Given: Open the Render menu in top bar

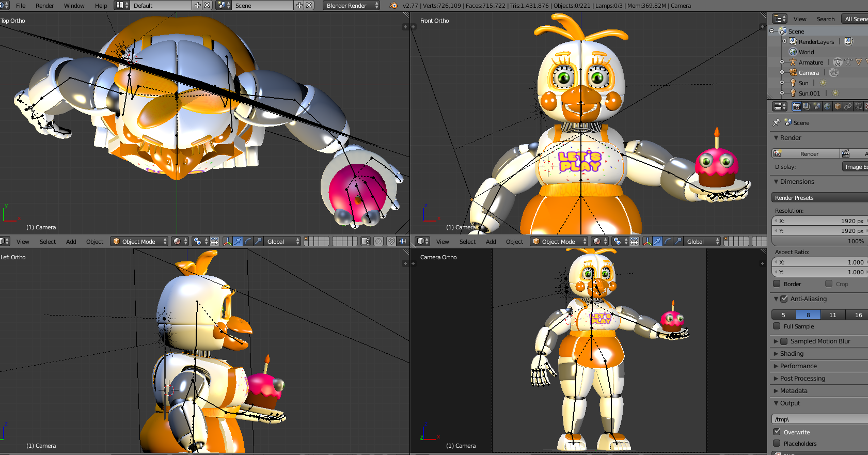Looking at the screenshot, I should (45, 5).
